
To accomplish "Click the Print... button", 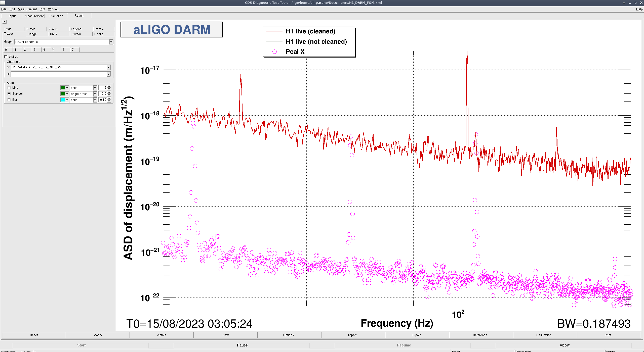I will coord(609,335).
